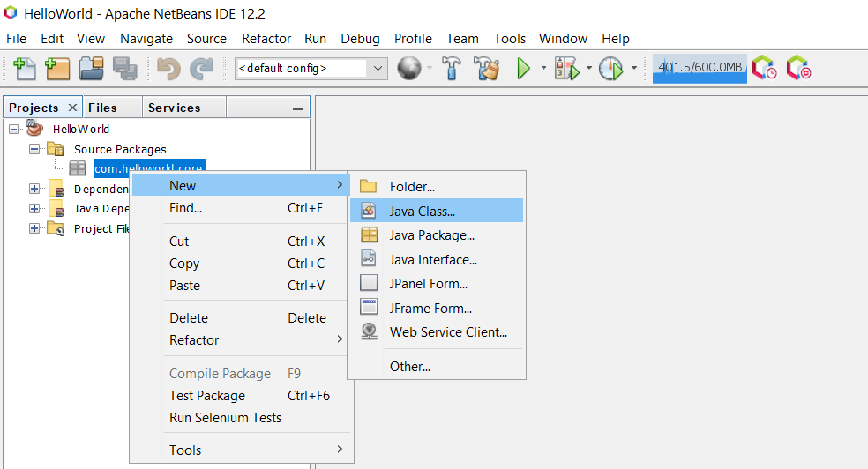Viewport: 868px width, 469px height.
Task: Choose JFrame Form... from New submenu
Action: pos(437,308)
